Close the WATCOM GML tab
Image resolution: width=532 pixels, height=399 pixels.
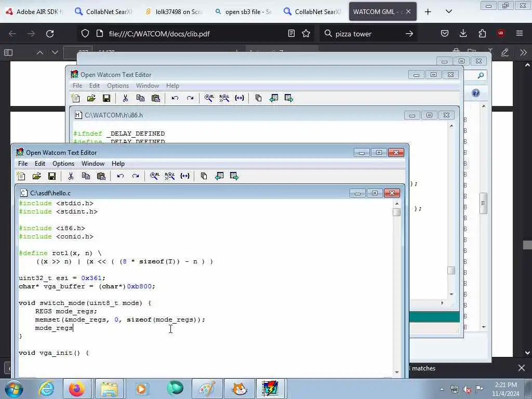(408, 11)
